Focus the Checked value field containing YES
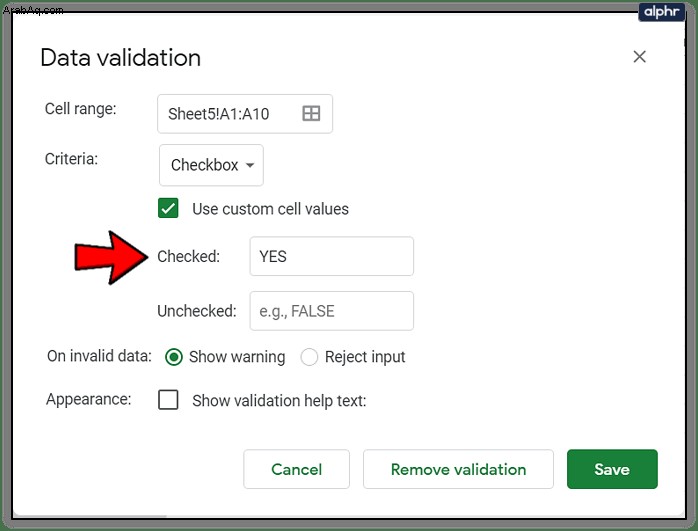Image resolution: width=698 pixels, height=531 pixels. click(x=332, y=256)
